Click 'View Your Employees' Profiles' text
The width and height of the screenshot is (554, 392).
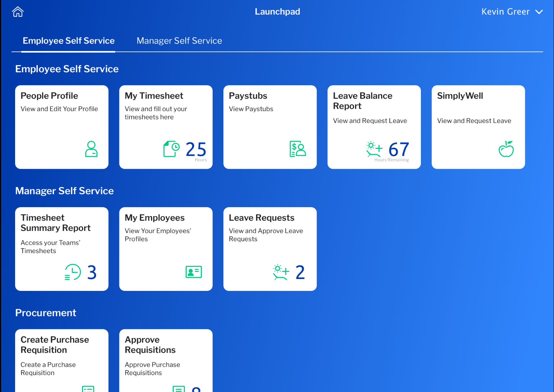tap(158, 235)
